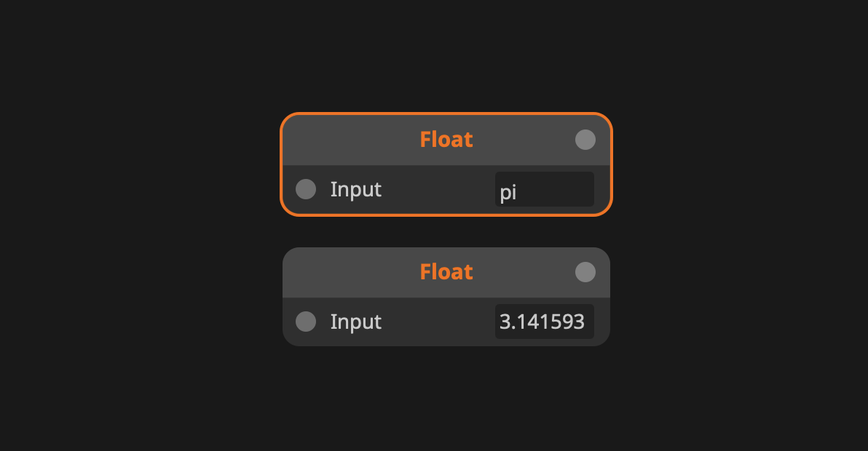Click input socket of the 3.141593 node

[x=306, y=322]
